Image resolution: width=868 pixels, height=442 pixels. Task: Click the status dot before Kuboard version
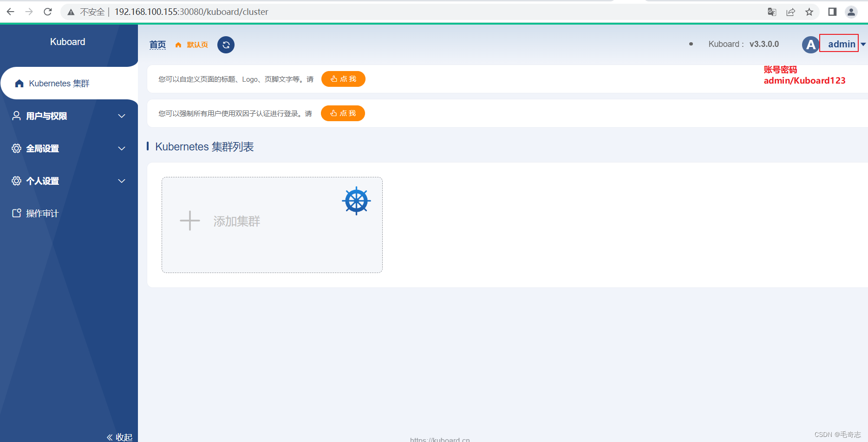pos(691,44)
